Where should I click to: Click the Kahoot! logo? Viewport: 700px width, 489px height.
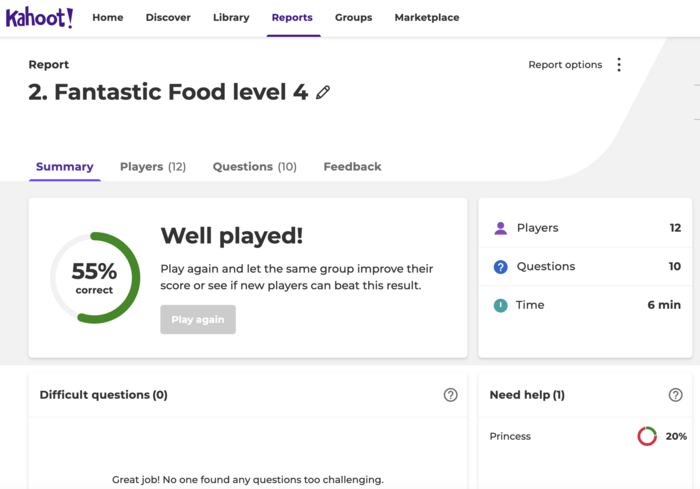(39, 18)
